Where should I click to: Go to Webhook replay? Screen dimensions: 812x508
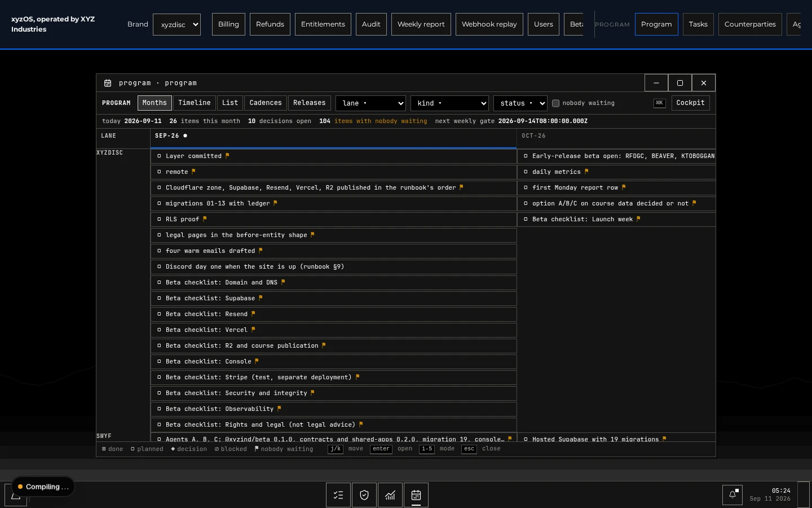tap(489, 24)
